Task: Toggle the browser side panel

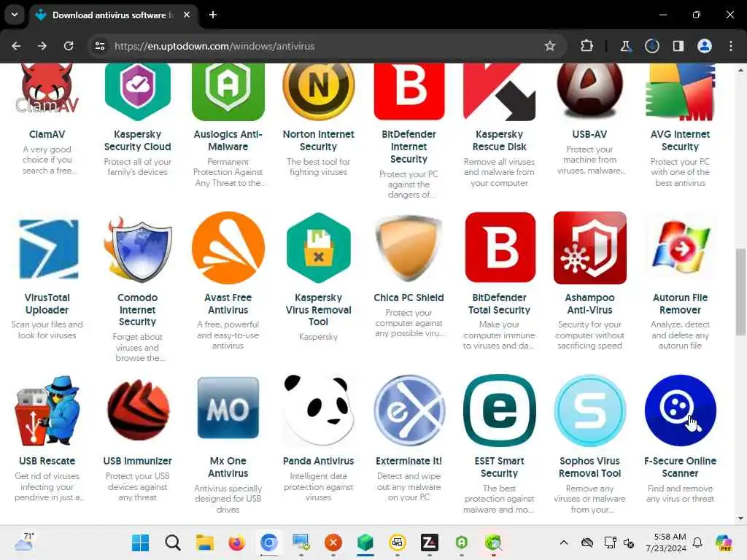Action: 678,46
